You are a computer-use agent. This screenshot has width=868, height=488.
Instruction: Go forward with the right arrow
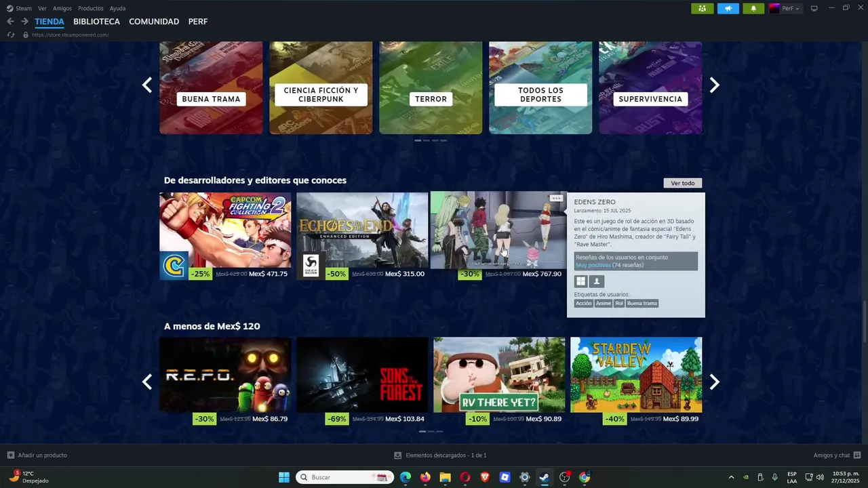click(x=24, y=22)
